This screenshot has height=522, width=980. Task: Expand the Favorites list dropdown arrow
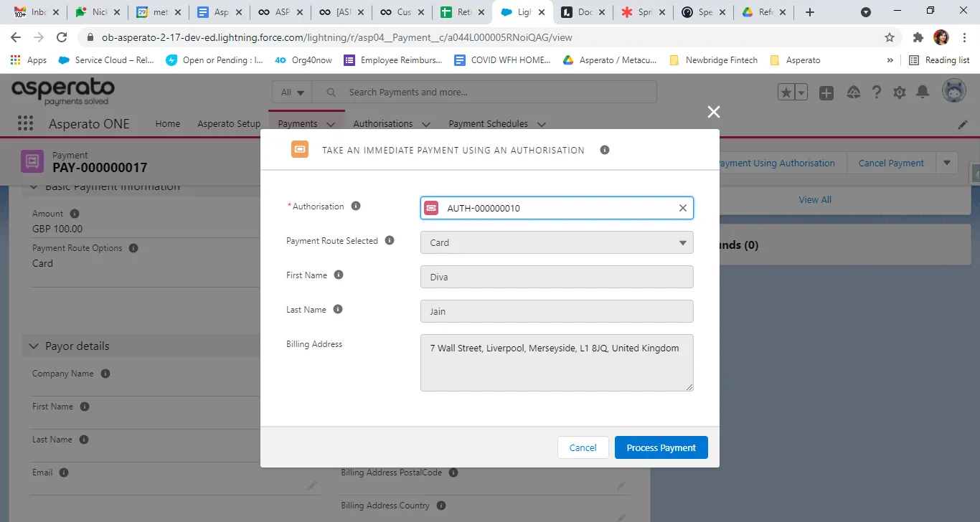point(801,92)
